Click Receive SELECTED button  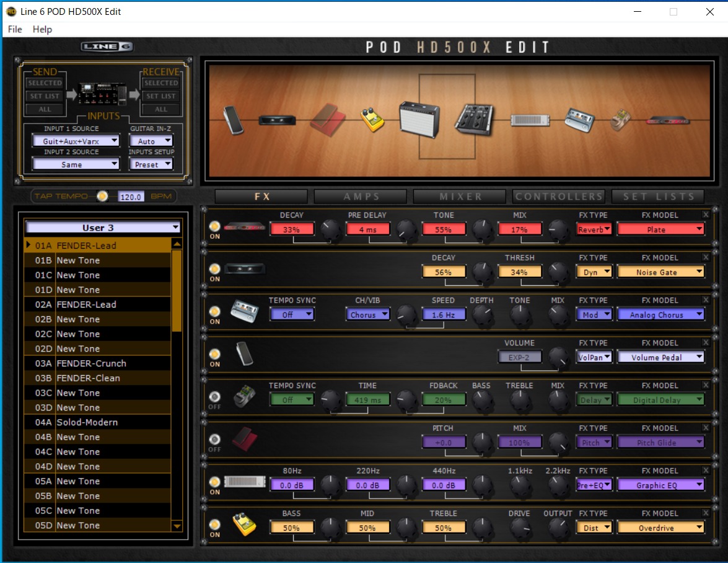pyautogui.click(x=160, y=82)
